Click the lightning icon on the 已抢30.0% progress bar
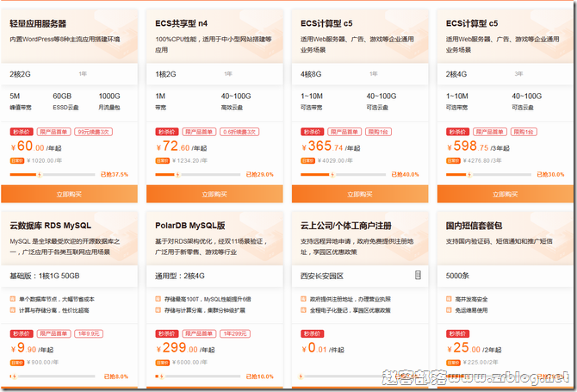577x392 pixels. tap(469, 175)
